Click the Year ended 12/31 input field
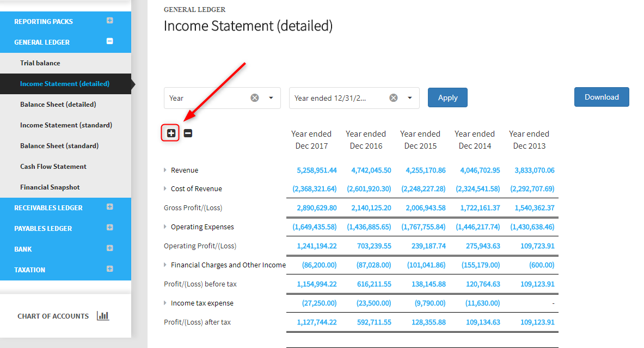This screenshot has width=644, height=348. (354, 98)
